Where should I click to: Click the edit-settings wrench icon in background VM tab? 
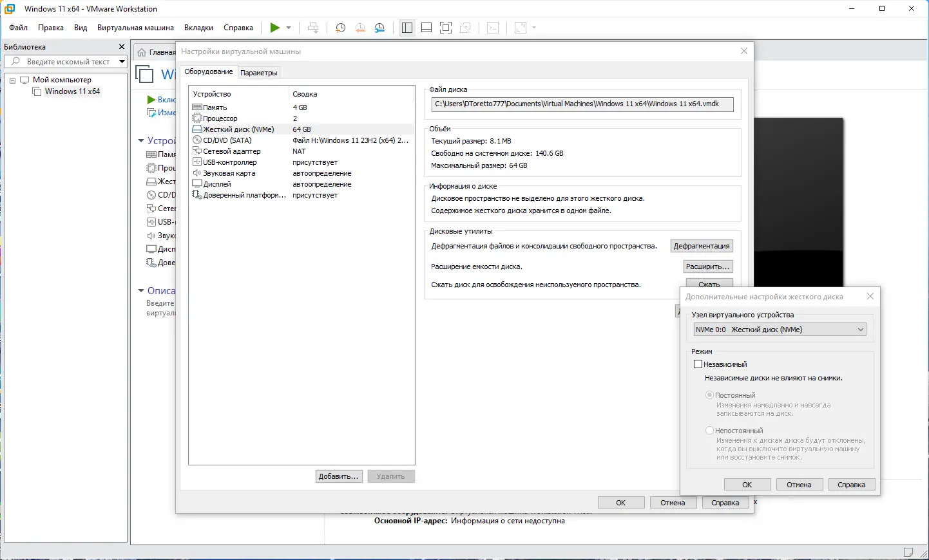[x=151, y=113]
